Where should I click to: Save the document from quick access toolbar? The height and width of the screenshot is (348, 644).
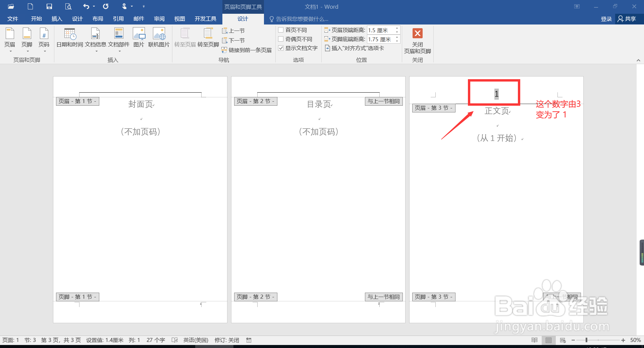(49, 6)
